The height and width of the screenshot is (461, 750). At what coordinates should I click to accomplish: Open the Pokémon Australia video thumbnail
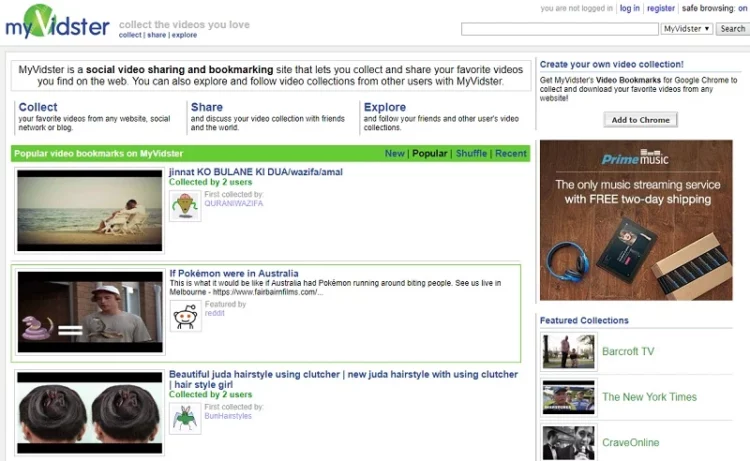[90, 312]
